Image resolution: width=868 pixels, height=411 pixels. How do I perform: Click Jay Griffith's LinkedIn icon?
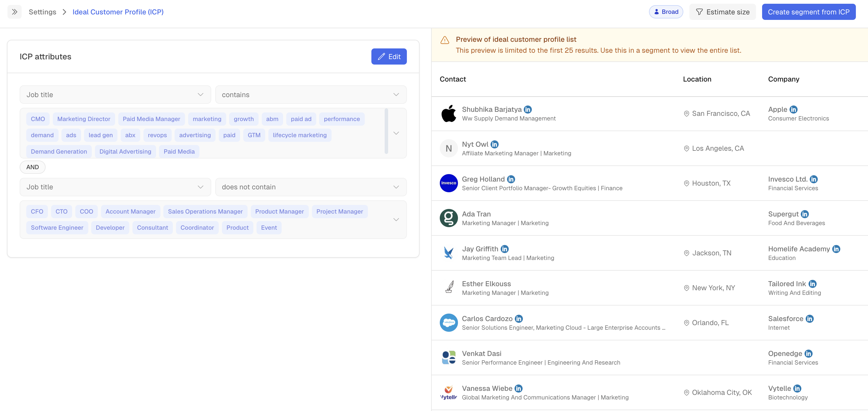[x=504, y=249]
